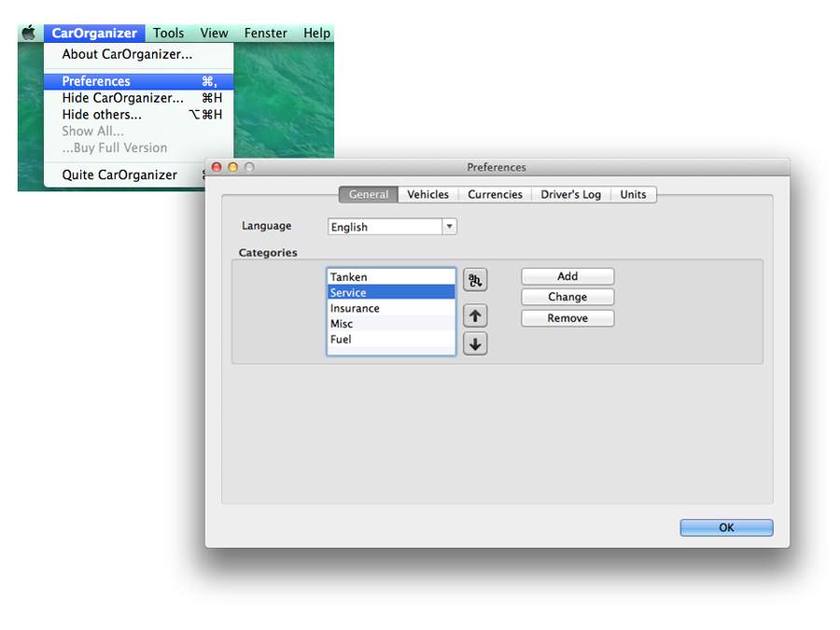Click the alphabetical sort icon button
This screenshot has height=630, width=840.
pyautogui.click(x=475, y=280)
